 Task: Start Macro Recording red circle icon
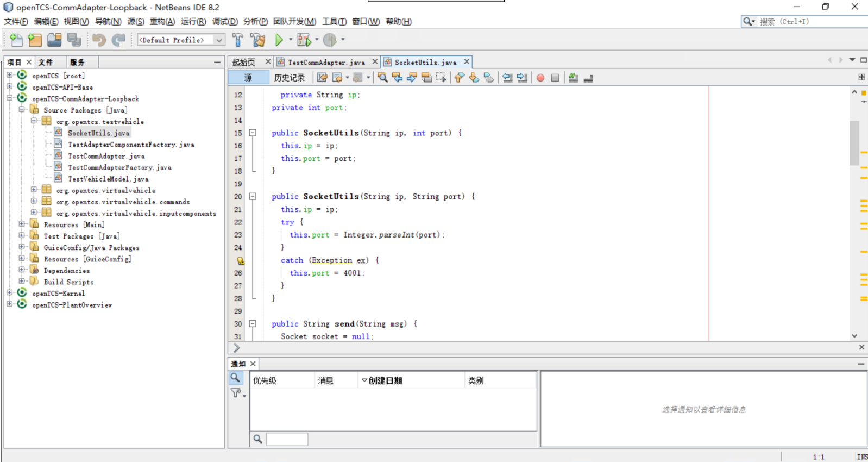[540, 78]
